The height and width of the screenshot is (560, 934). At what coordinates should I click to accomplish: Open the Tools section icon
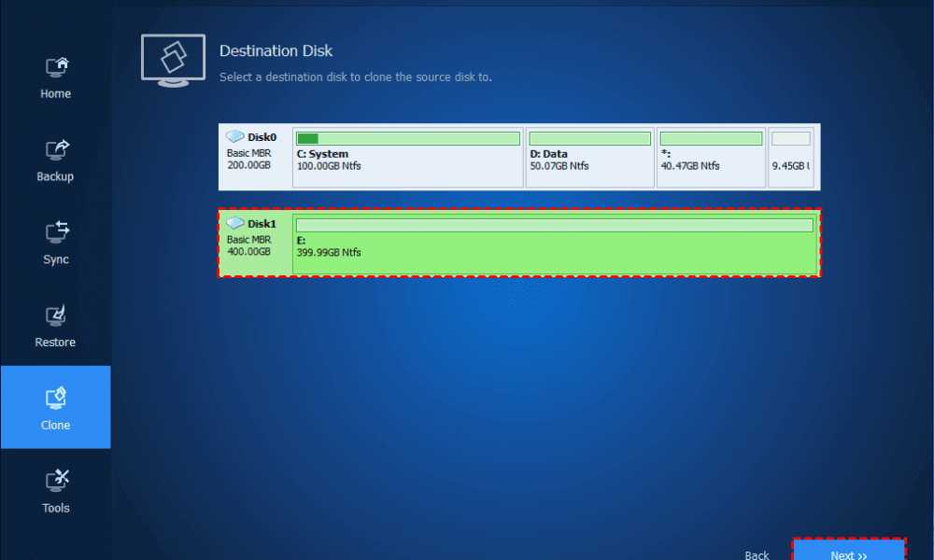point(57,481)
